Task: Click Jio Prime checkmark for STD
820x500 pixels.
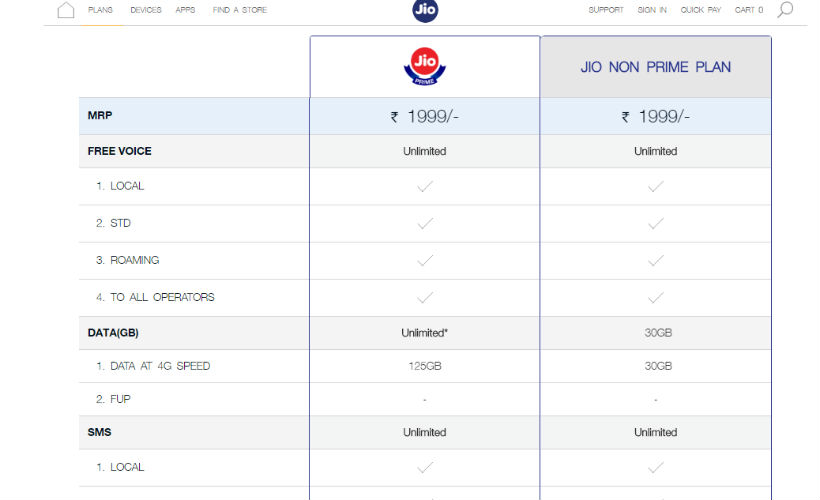Action: [425, 223]
